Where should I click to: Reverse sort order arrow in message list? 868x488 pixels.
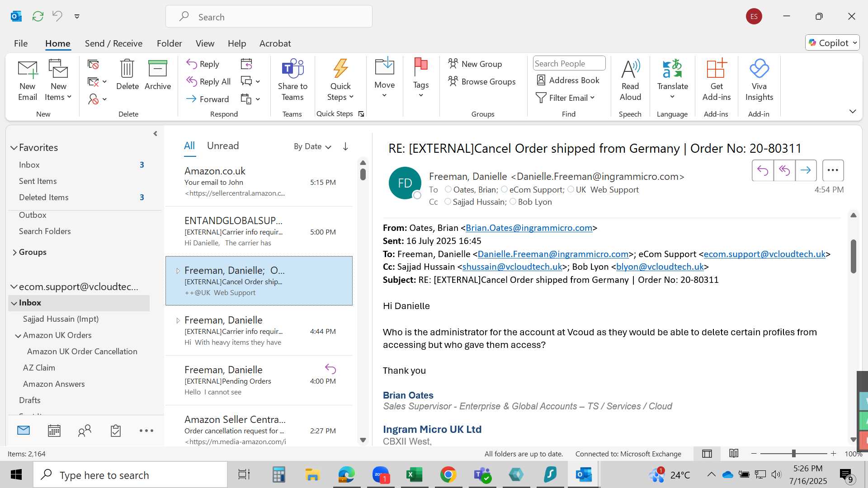345,146
